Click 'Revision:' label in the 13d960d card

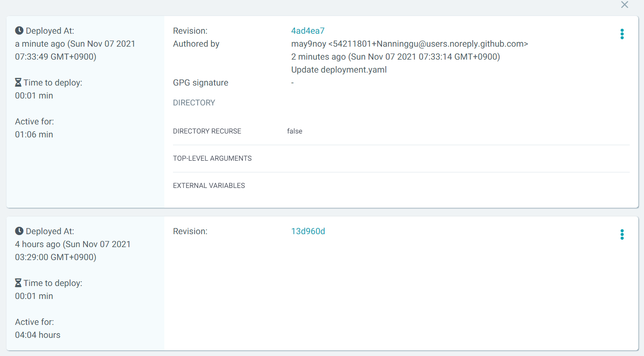click(190, 231)
